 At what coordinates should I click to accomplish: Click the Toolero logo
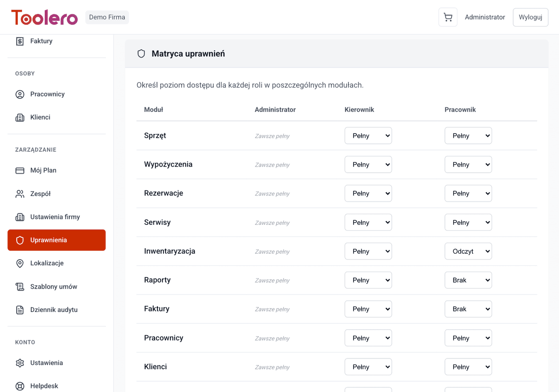(x=45, y=17)
